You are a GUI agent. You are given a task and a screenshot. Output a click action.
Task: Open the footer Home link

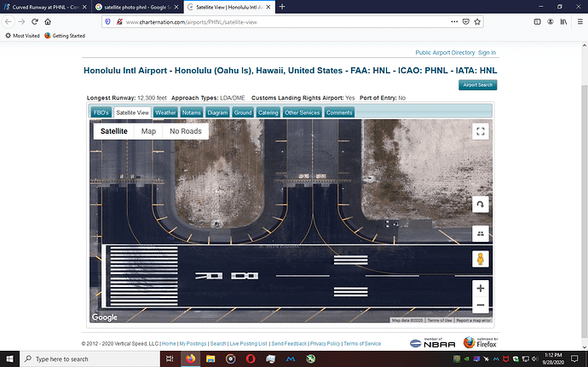coord(169,344)
